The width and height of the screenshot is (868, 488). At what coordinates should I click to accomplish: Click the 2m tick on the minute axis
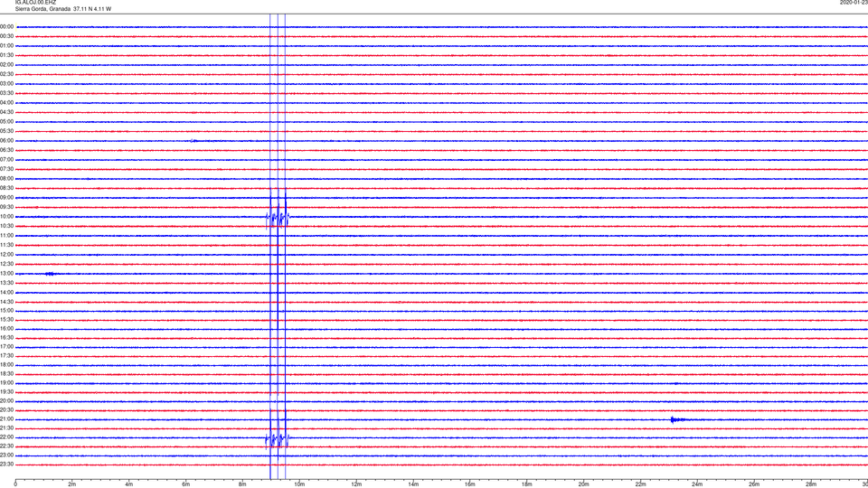coord(72,484)
